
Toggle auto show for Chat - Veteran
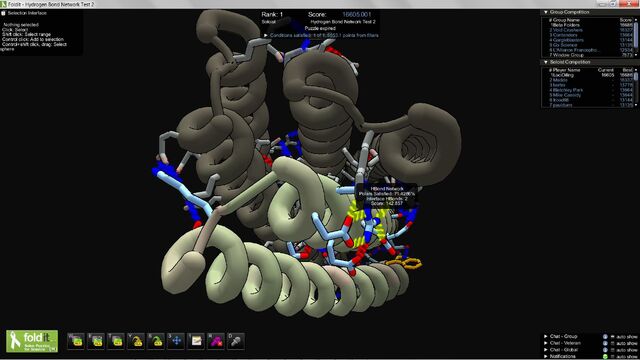pos(612,343)
